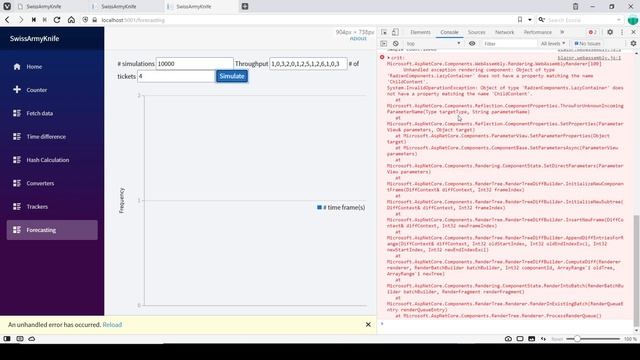Open DevTools more options menu
This screenshot has width=640, height=360.
(x=622, y=32)
